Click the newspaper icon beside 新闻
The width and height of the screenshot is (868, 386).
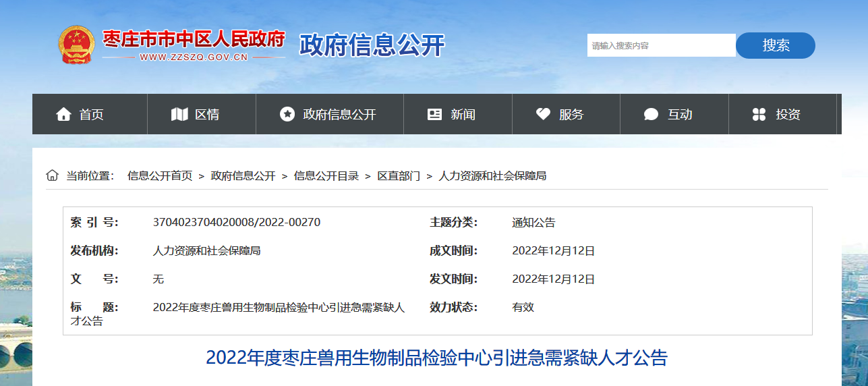(x=434, y=115)
